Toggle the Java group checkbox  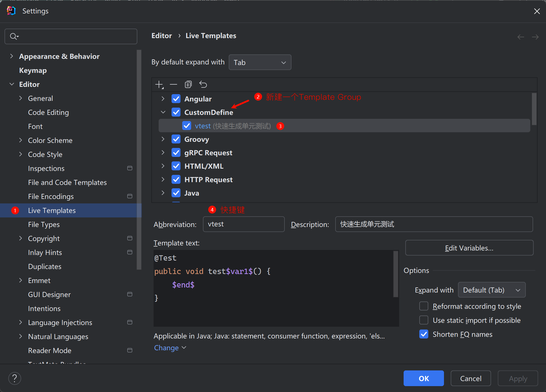tap(176, 193)
